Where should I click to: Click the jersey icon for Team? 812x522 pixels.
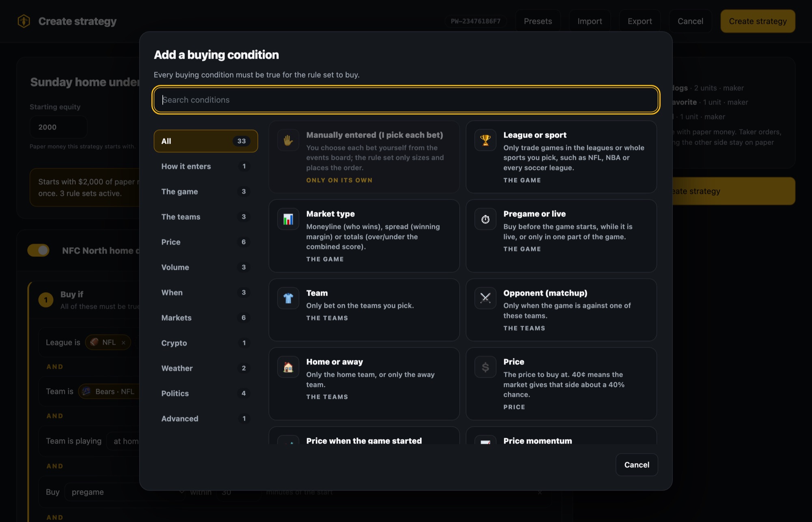[288, 298]
